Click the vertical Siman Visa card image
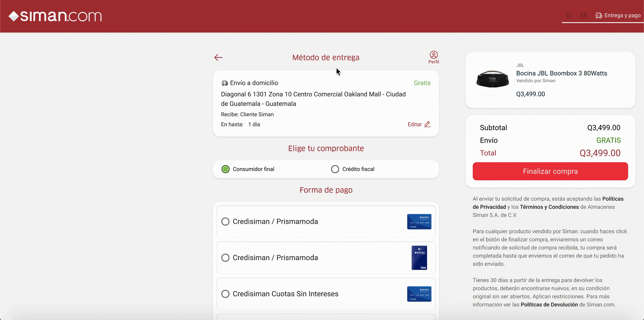This screenshot has width=644, height=320. [419, 258]
